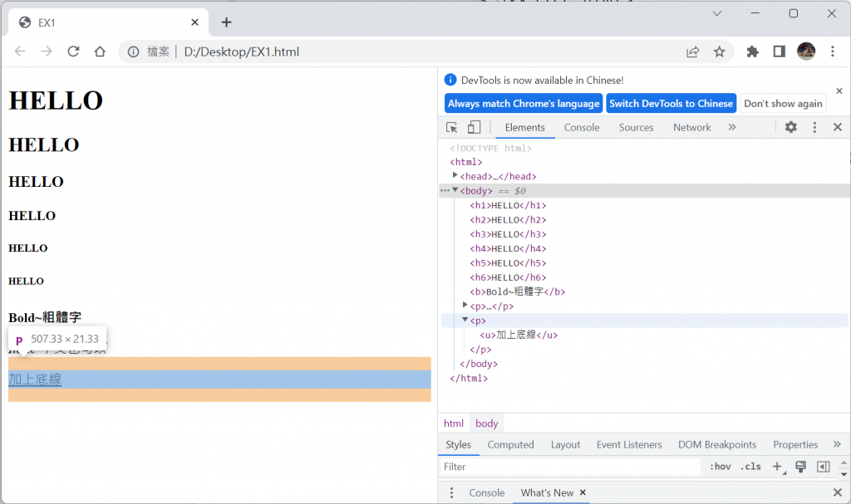
Task: Close the EX1 browser tab
Action: pos(194,22)
